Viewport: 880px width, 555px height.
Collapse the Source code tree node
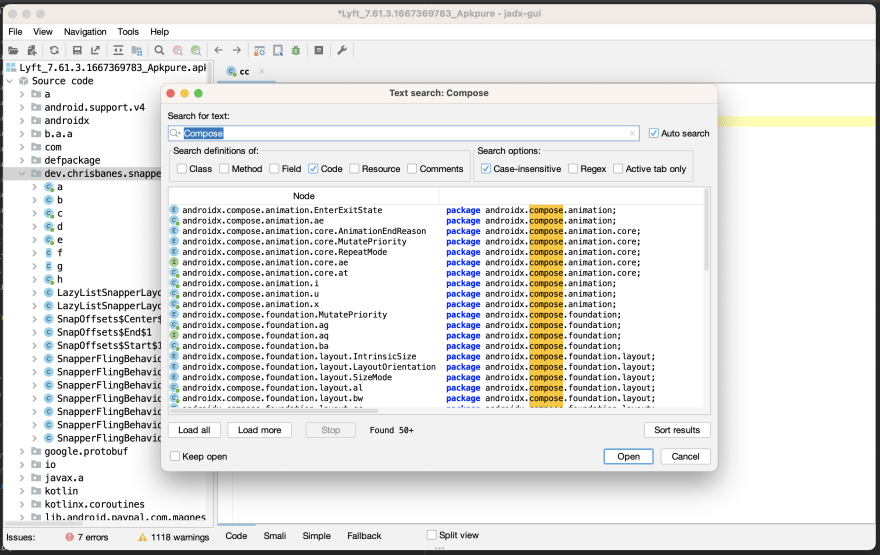click(10, 81)
